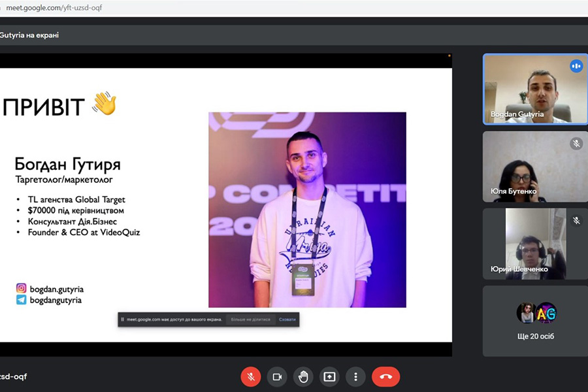588x392 pixels.
Task: Click the Telegram icon on the slide
Action: point(22,299)
